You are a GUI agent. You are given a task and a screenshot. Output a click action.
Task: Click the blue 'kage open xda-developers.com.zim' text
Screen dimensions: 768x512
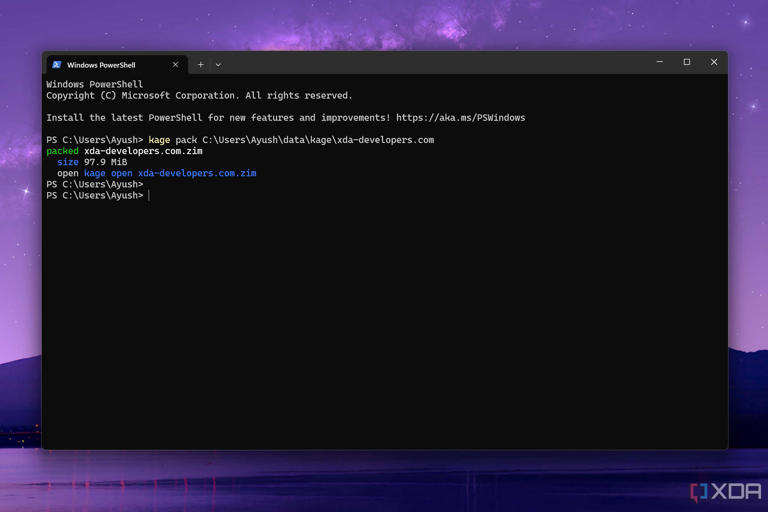170,173
